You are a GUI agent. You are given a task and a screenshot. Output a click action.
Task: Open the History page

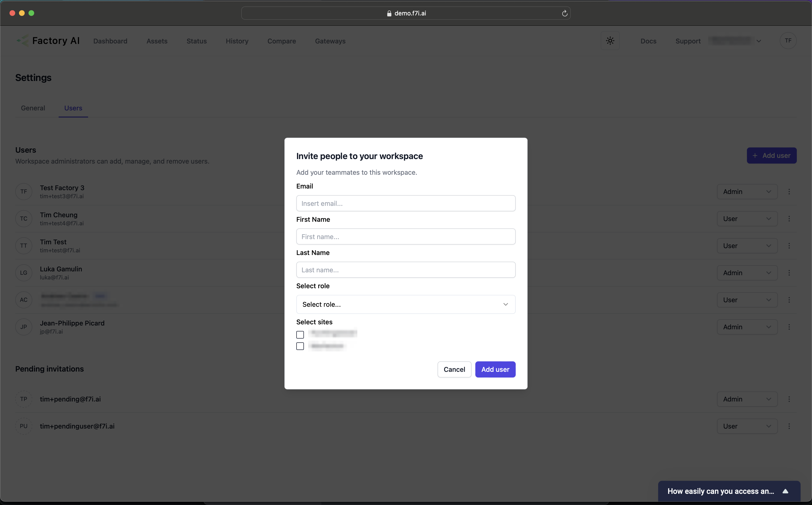(x=237, y=41)
